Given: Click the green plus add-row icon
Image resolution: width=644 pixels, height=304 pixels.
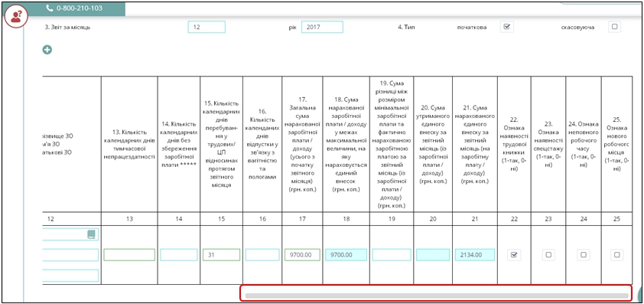Looking at the screenshot, I should coord(47,51).
